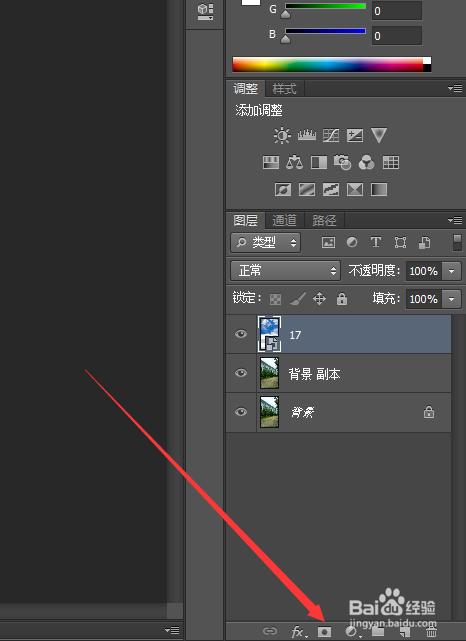Select layer named 17

coord(339,334)
